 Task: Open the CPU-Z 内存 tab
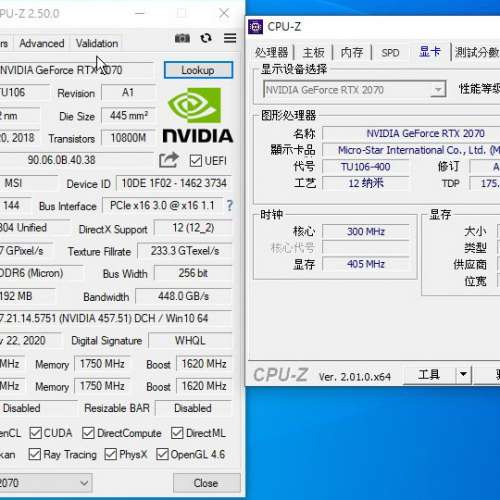352,53
